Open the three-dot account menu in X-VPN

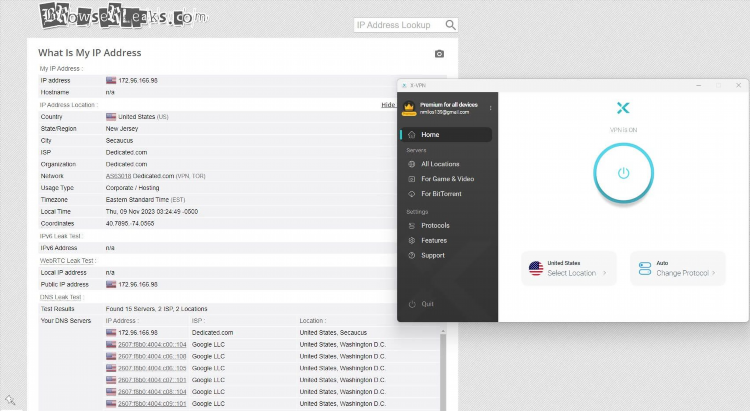490,108
